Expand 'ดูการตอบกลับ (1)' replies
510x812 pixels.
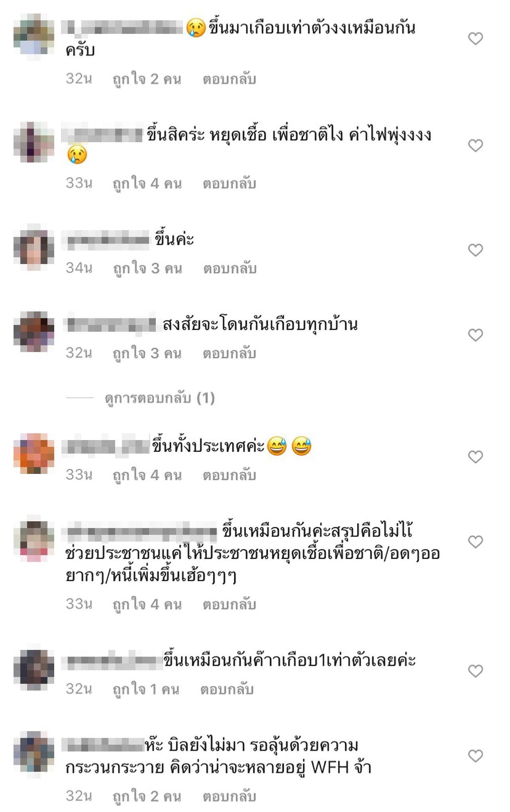click(160, 398)
